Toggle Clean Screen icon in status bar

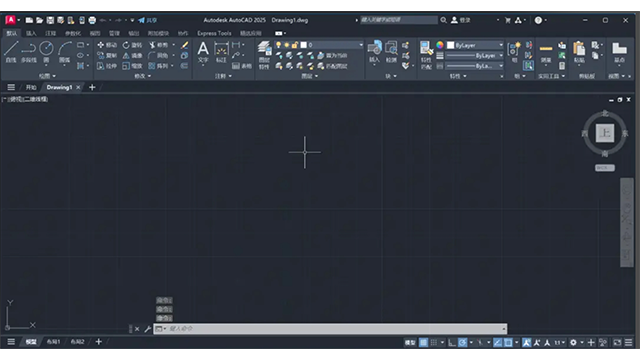pos(617,342)
